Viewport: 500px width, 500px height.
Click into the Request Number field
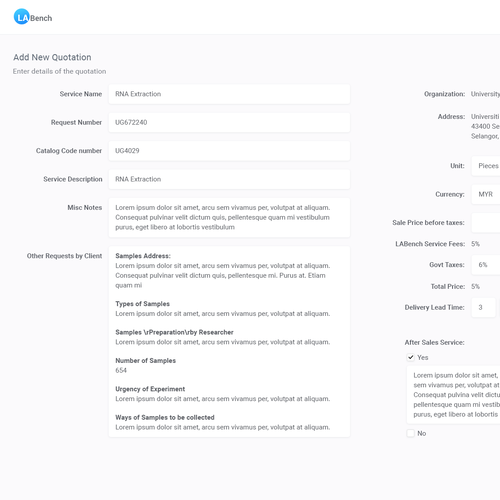pos(229,122)
